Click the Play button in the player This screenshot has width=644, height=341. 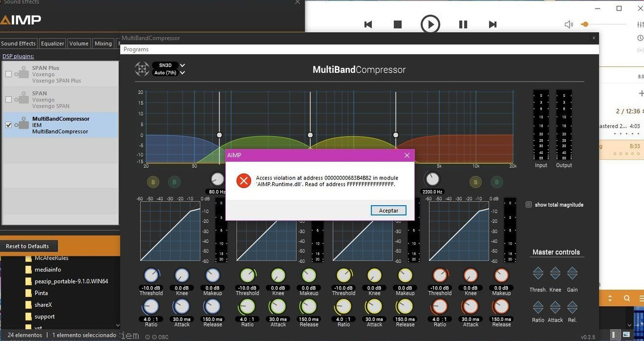tap(430, 24)
